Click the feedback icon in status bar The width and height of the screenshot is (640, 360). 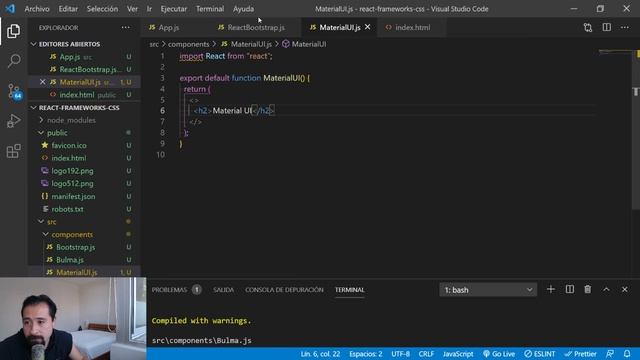[x=610, y=354]
